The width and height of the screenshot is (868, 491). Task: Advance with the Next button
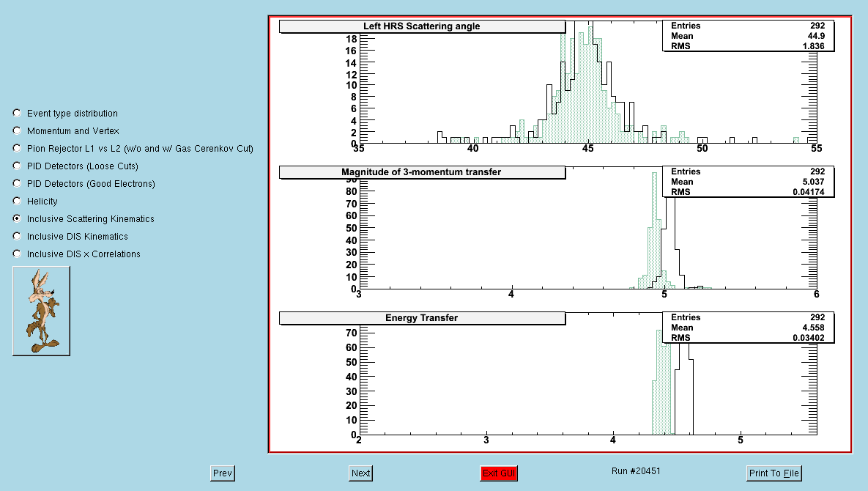[361, 473]
